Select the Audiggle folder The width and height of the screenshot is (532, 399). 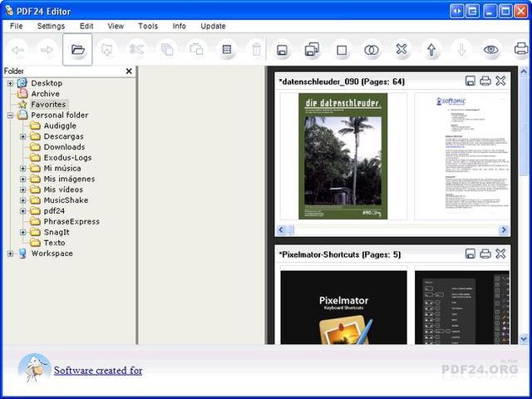[x=60, y=126]
